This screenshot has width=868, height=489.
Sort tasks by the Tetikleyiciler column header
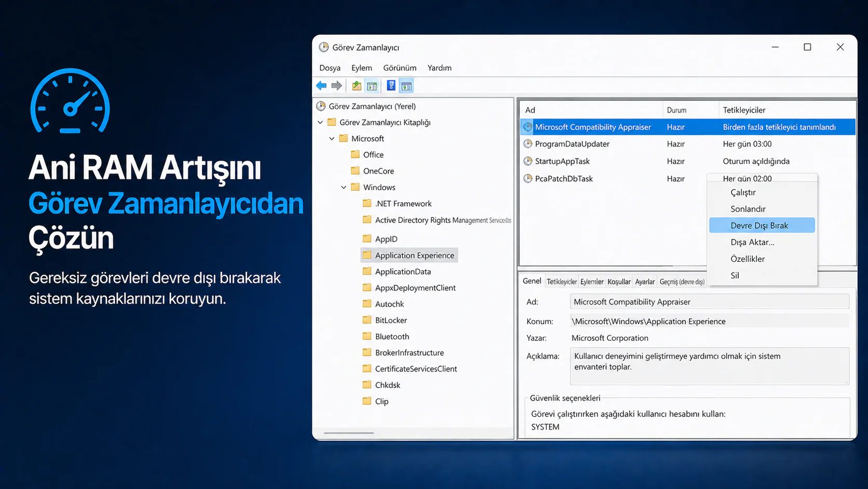787,110
